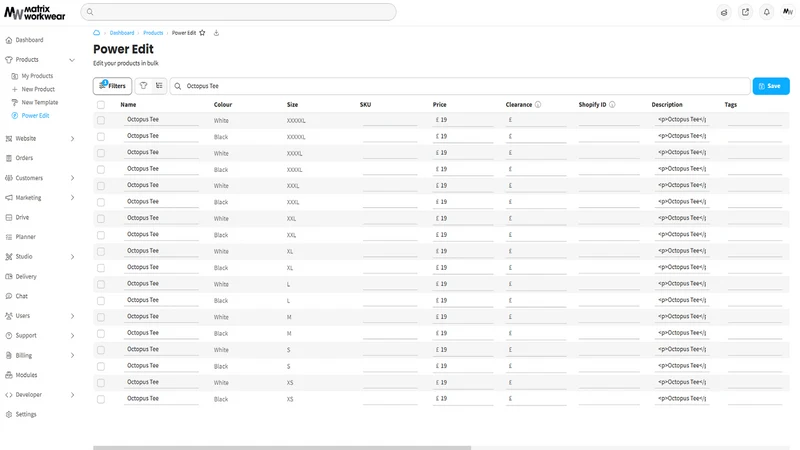800x450 pixels.
Task: Click the download icon in breadcrumb
Action: pos(216,33)
